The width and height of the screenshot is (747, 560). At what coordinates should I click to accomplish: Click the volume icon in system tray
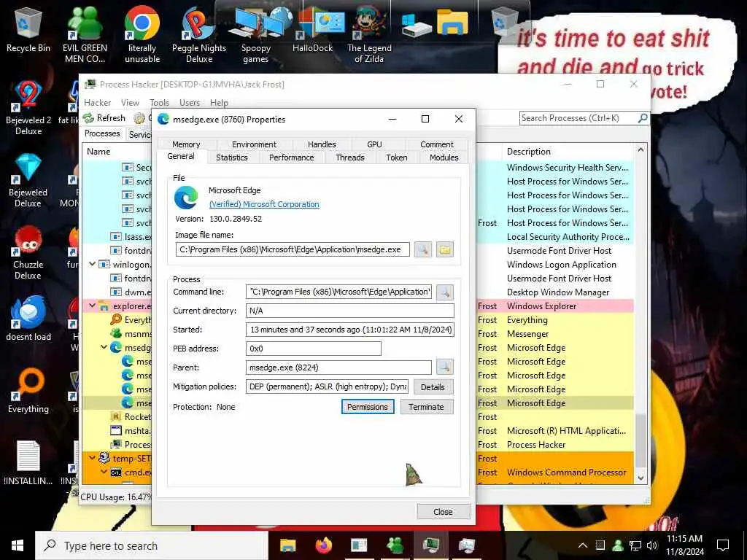[651, 545]
